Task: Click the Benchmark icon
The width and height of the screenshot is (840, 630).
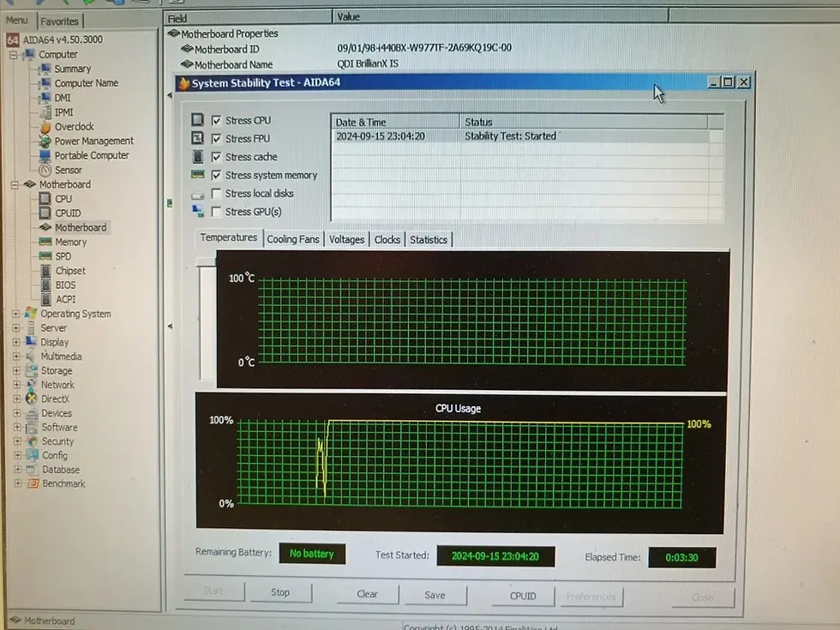Action: 33,483
